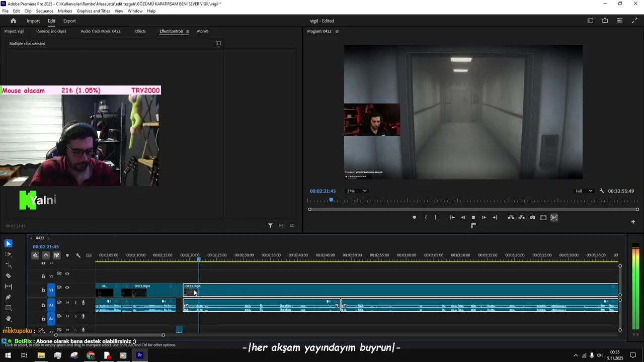Viewport: 644px width, 362px height.
Task: Click the timeline playhead timecode 00:02:21:45
Action: pyautogui.click(x=46, y=247)
